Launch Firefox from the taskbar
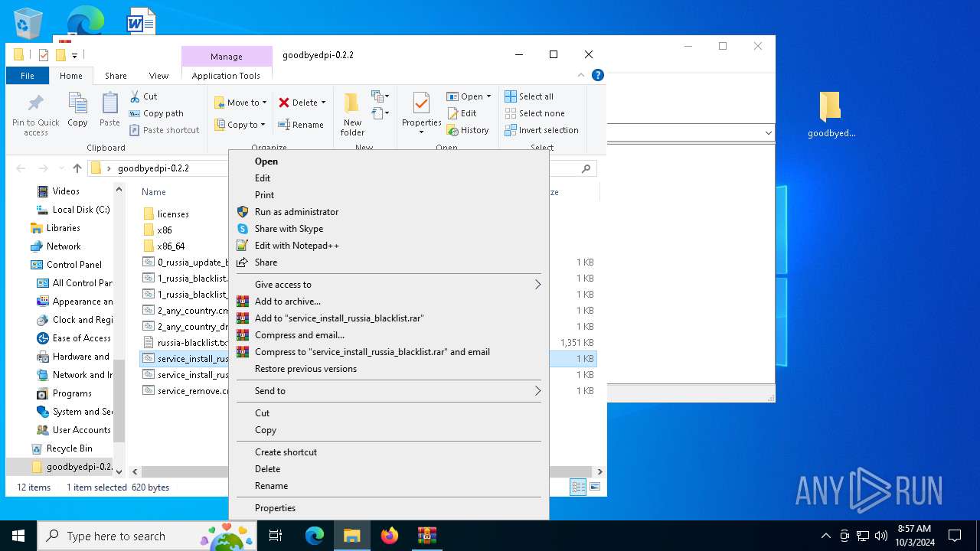Image resolution: width=980 pixels, height=551 pixels. [390, 536]
